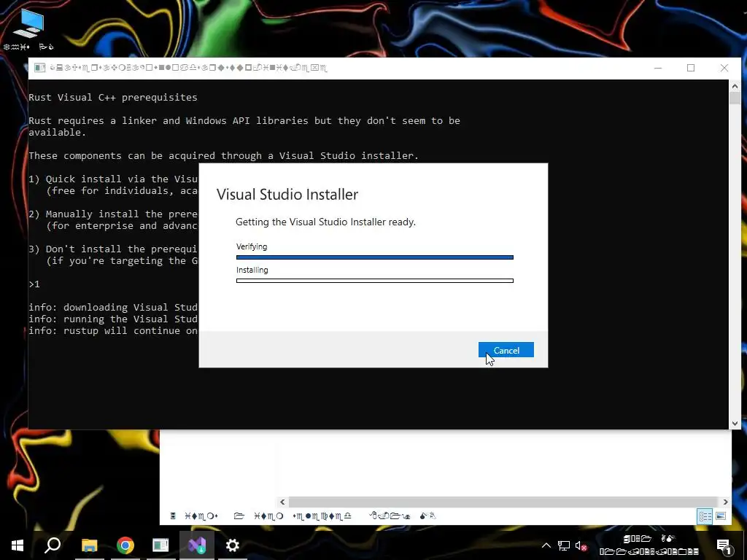Click the '>1' console input line

click(34, 284)
